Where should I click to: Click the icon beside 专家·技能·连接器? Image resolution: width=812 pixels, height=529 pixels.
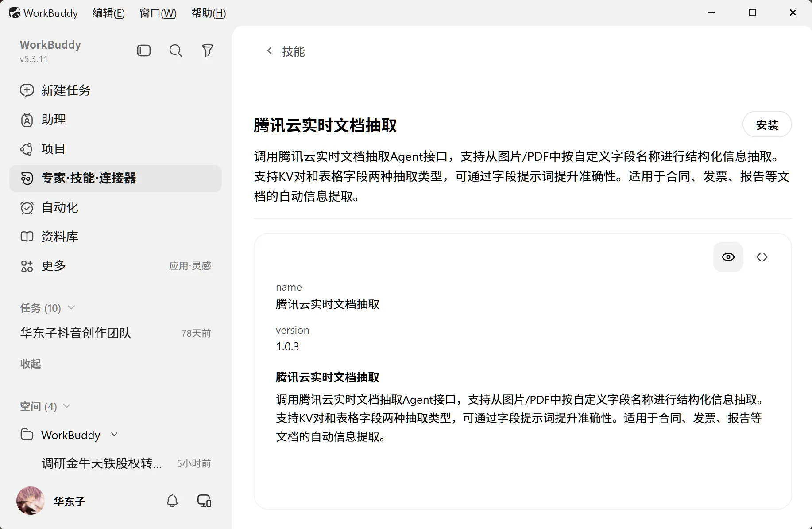27,178
